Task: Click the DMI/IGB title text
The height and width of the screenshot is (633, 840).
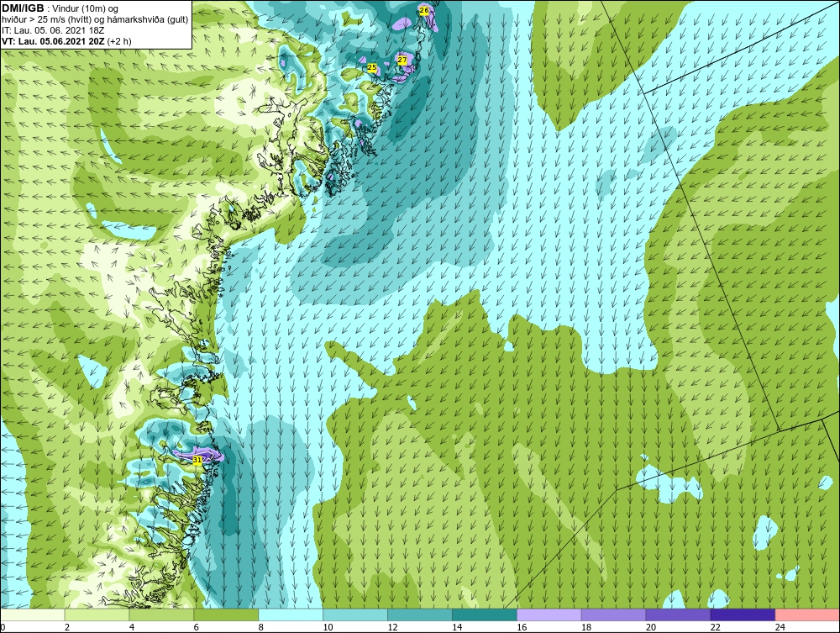Action: 23,8
